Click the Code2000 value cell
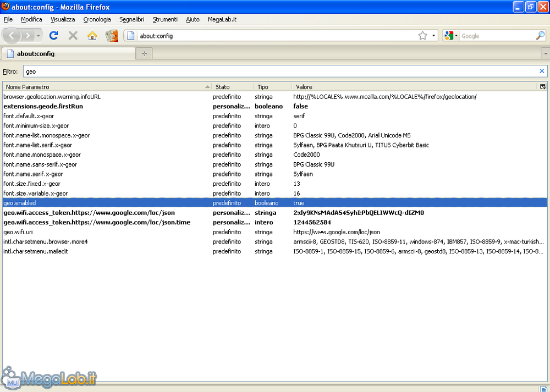550x392 pixels. (306, 154)
